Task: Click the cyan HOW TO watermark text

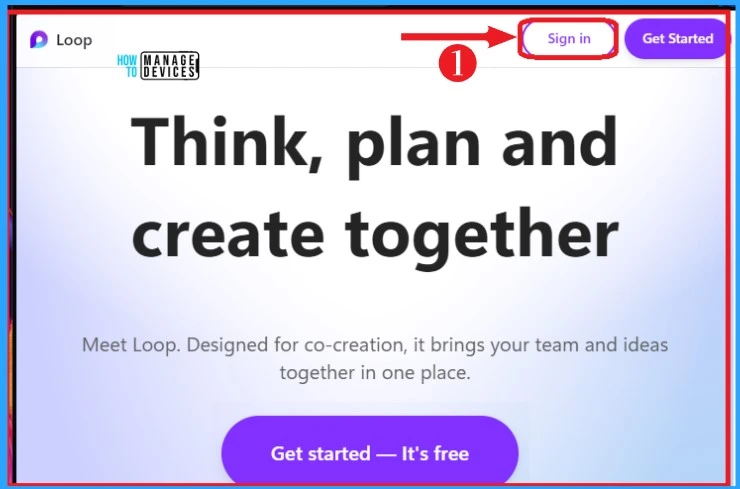Action: click(x=127, y=66)
